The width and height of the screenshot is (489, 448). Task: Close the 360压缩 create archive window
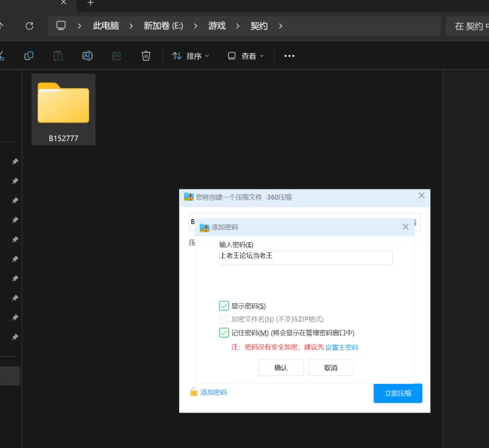(x=421, y=196)
